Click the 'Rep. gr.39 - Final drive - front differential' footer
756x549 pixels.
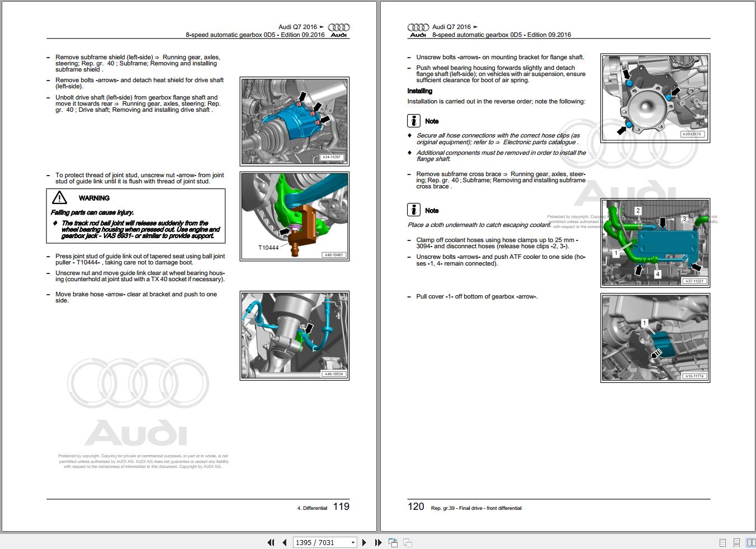(476, 508)
